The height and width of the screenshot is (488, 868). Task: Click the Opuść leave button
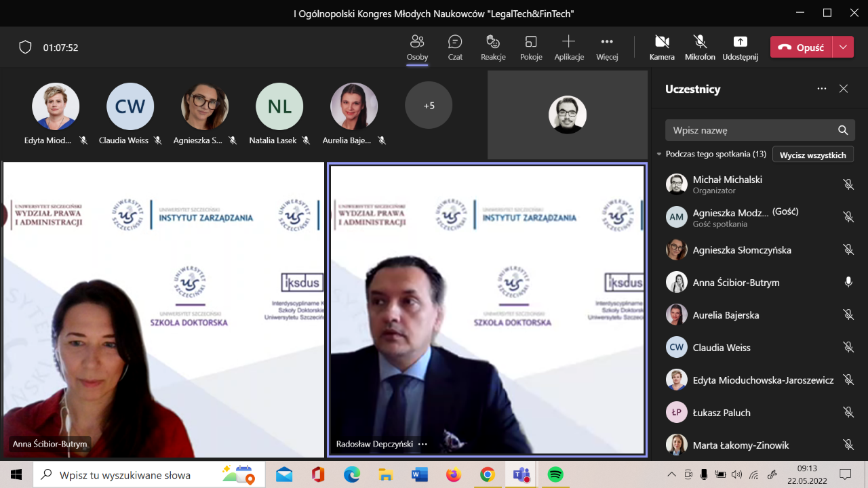[801, 47]
